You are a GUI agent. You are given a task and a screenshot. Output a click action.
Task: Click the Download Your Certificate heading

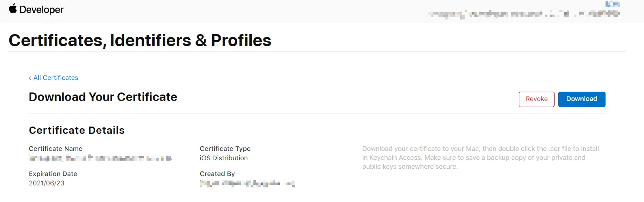[103, 97]
